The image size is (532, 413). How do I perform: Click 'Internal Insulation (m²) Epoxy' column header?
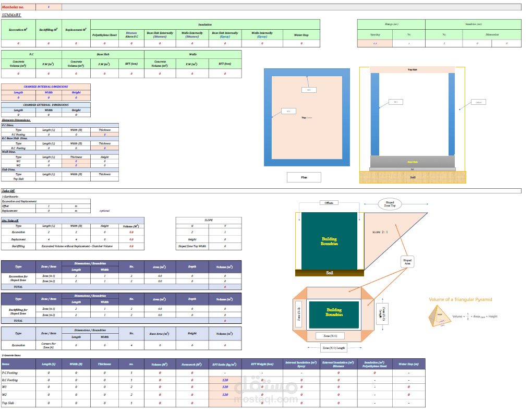[301, 364]
